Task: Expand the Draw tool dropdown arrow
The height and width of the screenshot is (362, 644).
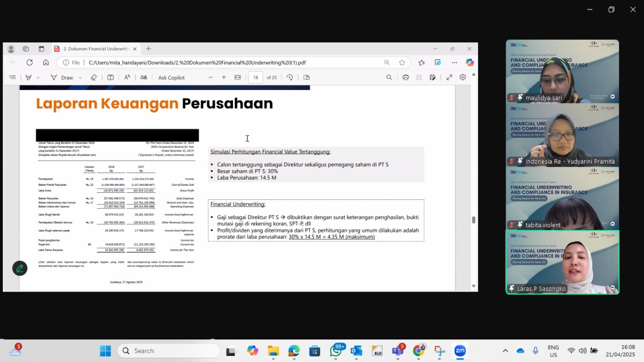Action: tap(80, 78)
